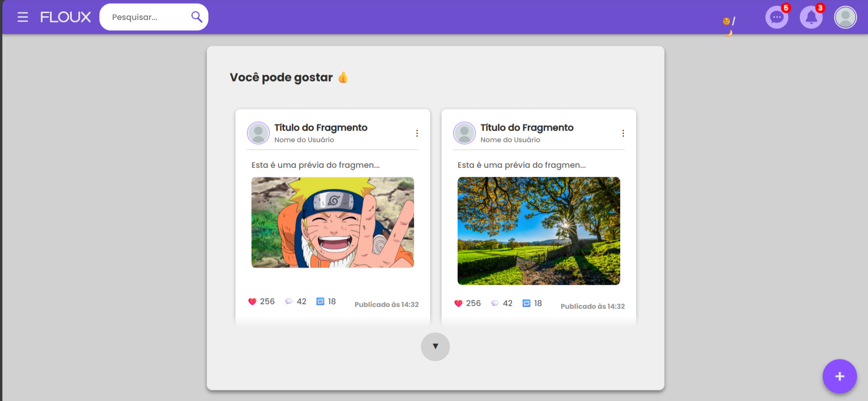Image resolution: width=868 pixels, height=401 pixels.
Task: Repost the landscape fragment
Action: 527,303
